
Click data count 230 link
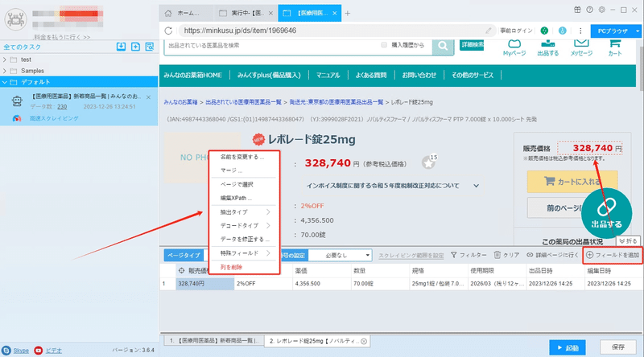pos(62,107)
